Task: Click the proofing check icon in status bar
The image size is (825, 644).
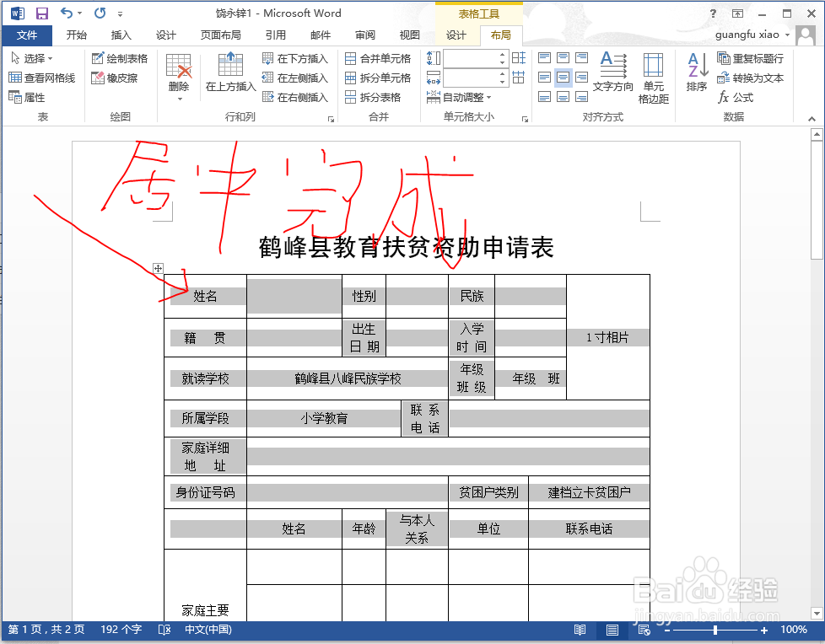Action: [164, 630]
